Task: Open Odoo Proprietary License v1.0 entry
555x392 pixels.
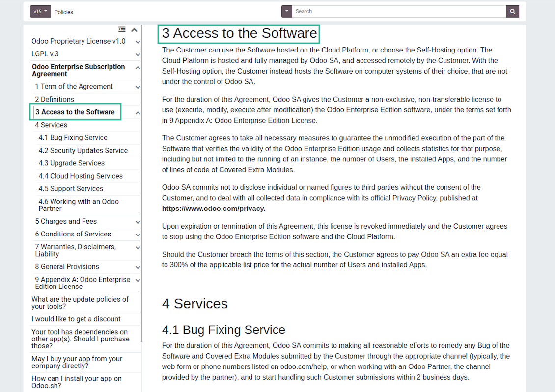Action: (78, 41)
